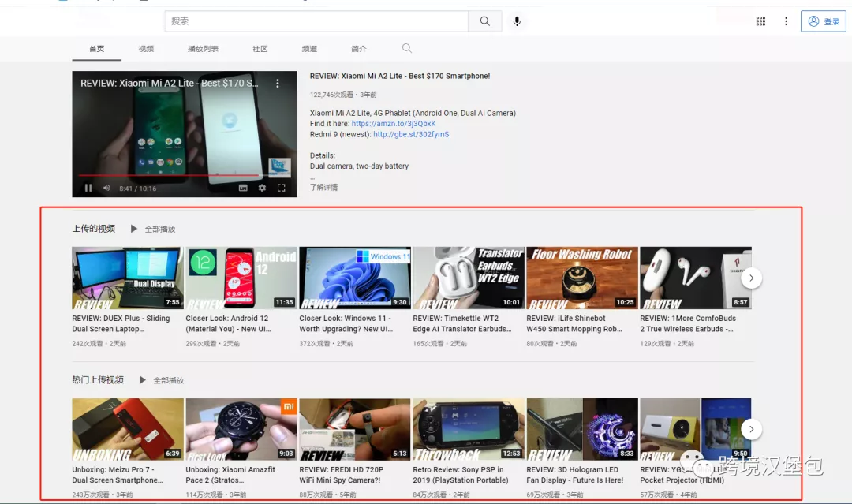
Task: Click the channel search magnifier icon
Action: (x=406, y=48)
